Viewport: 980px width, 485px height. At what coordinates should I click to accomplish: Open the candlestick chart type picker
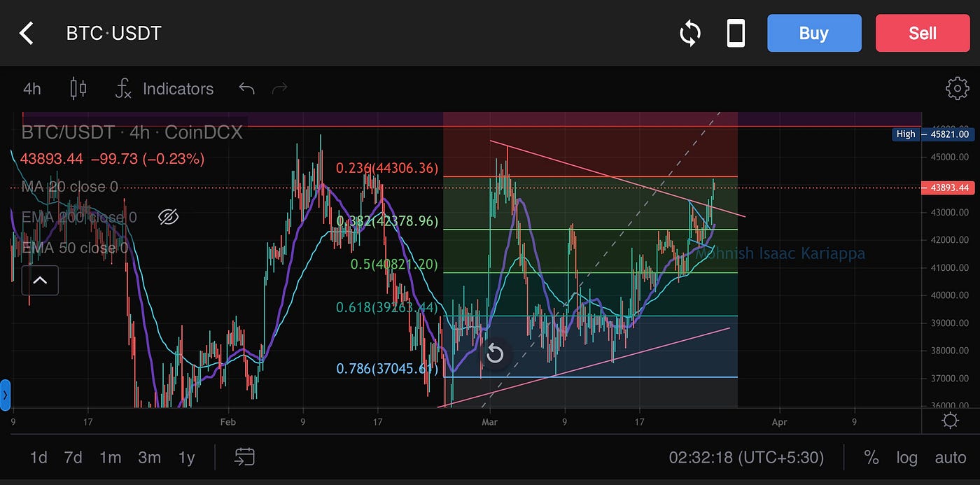[78, 89]
